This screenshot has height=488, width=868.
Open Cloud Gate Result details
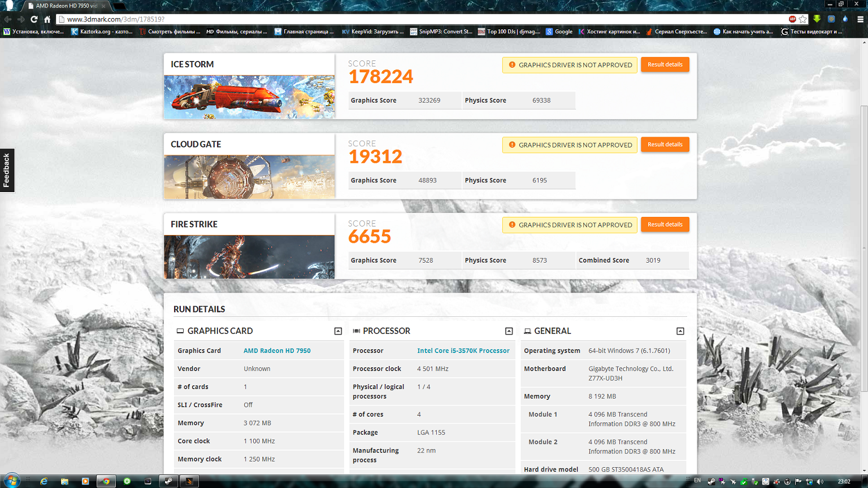(x=665, y=145)
